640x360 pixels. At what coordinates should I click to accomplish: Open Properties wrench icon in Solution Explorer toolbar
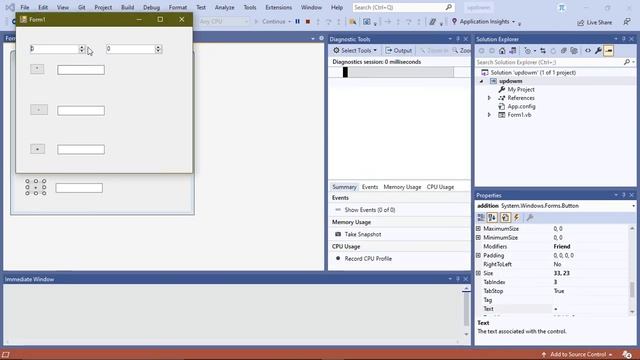[598, 51]
